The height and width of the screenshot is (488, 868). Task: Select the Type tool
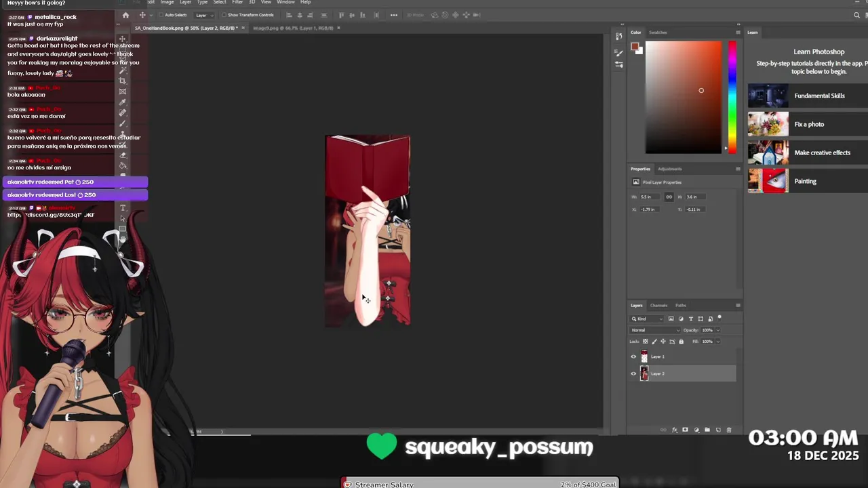[123, 207]
